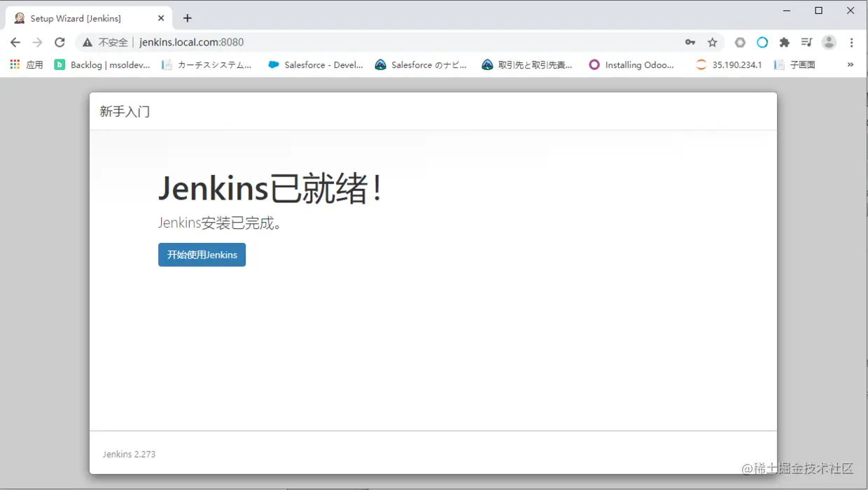This screenshot has height=490, width=868.
Task: Bookmark this page with the star icon
Action: pos(713,42)
